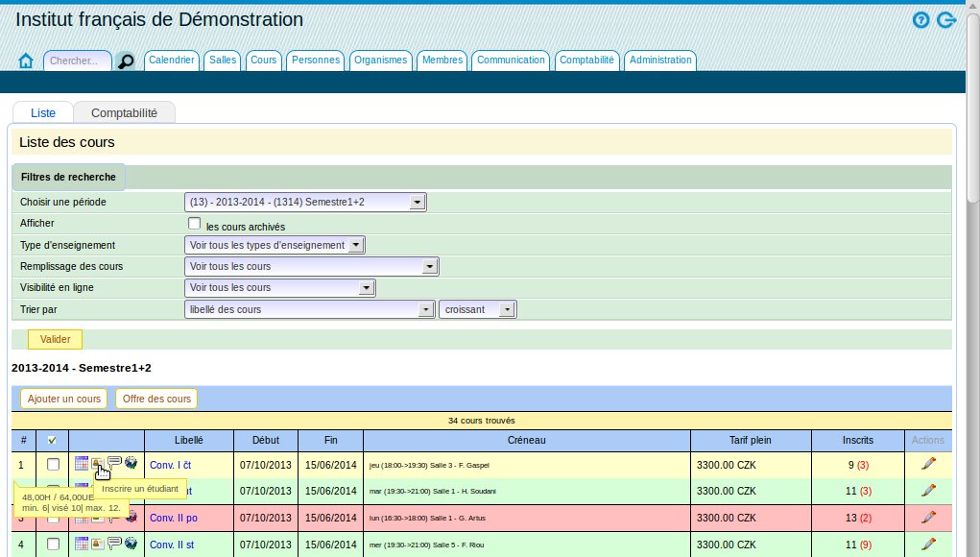Go to the home page icon

pos(26,61)
